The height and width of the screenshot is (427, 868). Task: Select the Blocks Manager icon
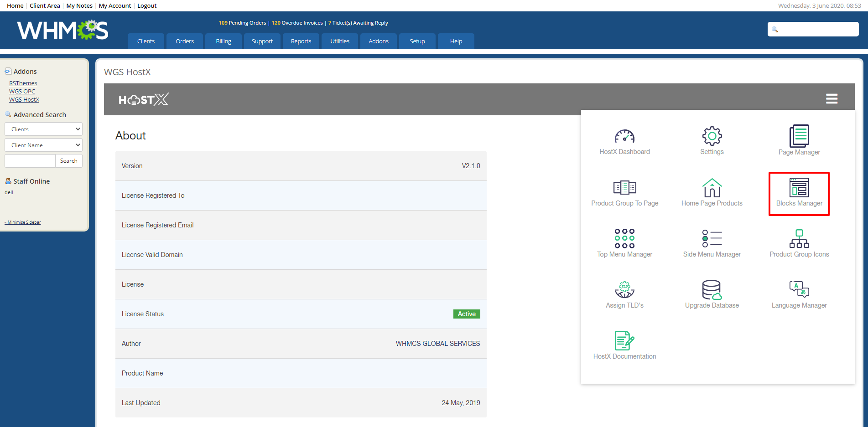click(x=799, y=188)
